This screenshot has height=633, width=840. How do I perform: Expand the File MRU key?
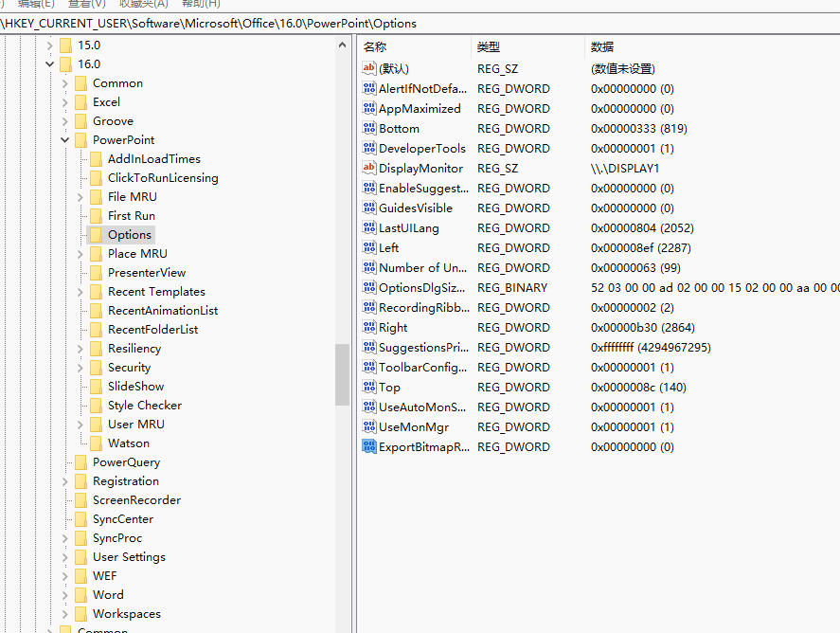click(80, 197)
